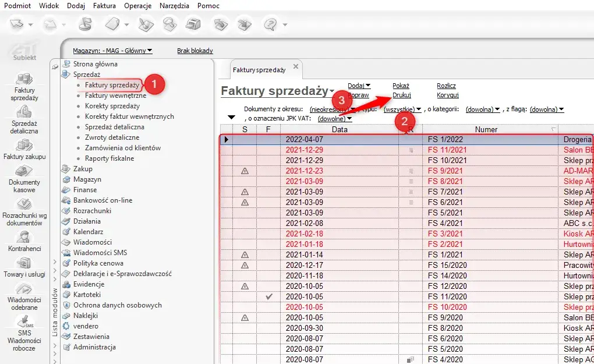Click warning icon in FS 9/2021 row
Image resolution: width=594 pixels, height=364 pixels.
click(245, 171)
